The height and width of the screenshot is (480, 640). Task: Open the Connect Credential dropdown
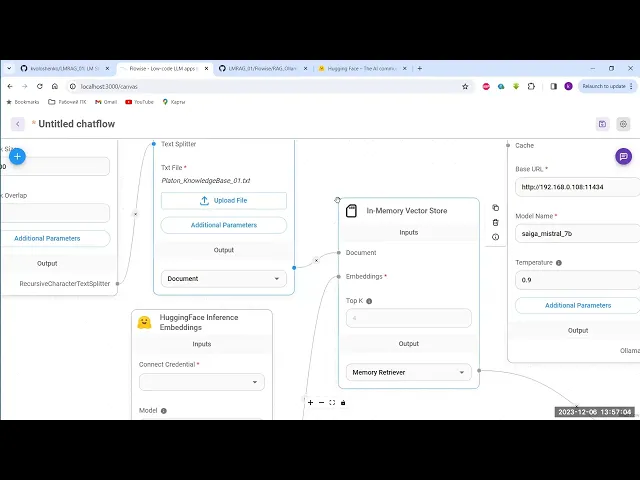click(202, 382)
